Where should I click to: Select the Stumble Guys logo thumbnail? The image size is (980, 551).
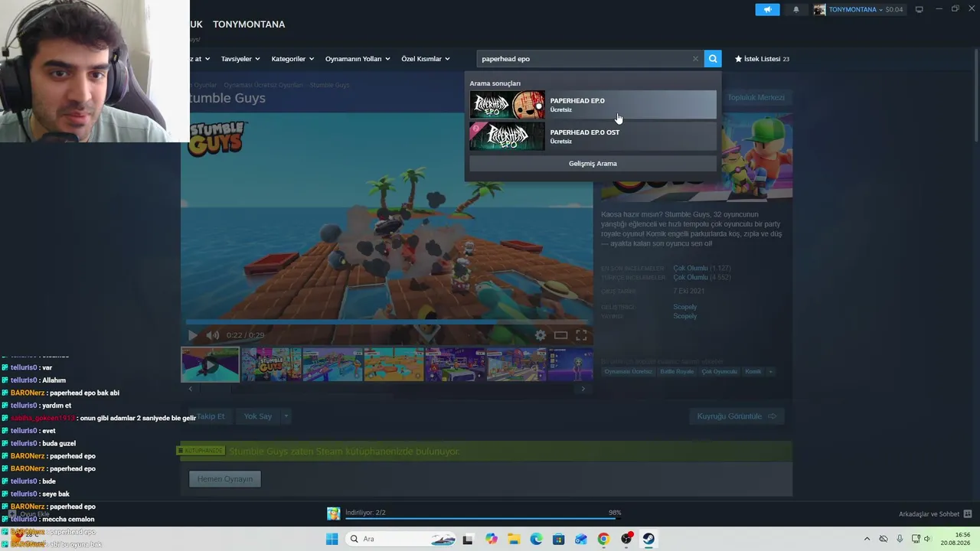tap(271, 365)
